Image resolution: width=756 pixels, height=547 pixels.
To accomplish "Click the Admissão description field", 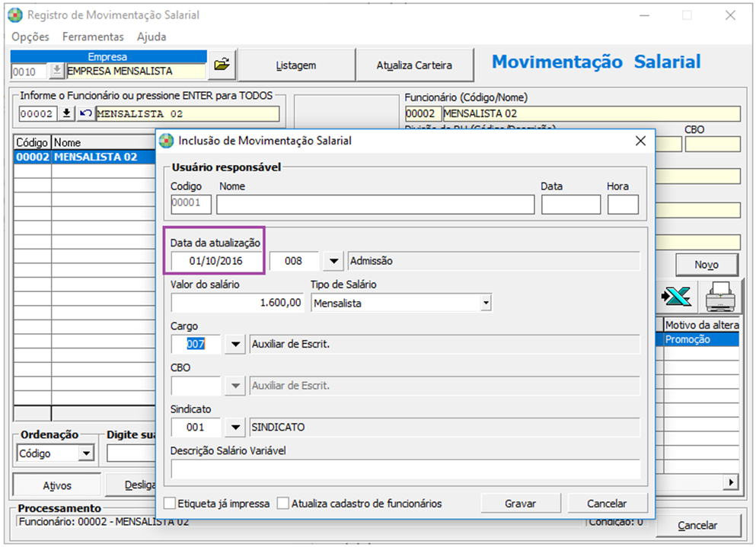I will coord(493,261).
